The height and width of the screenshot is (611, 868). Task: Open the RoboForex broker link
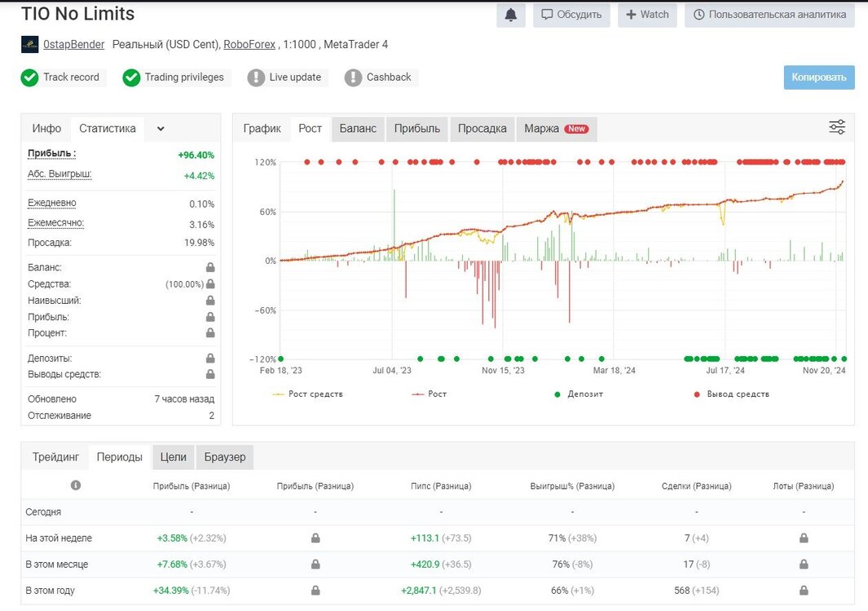coord(249,44)
